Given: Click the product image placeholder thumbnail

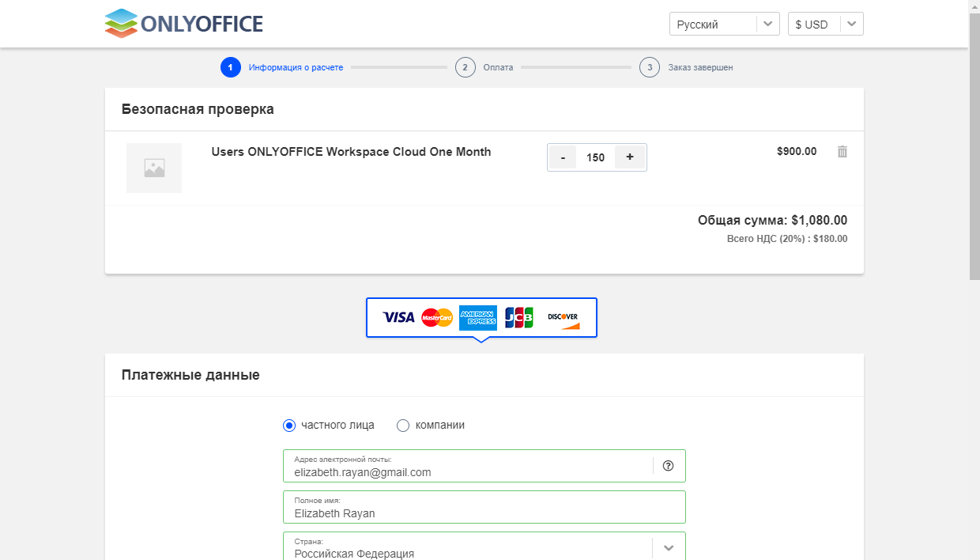Looking at the screenshot, I should [154, 168].
